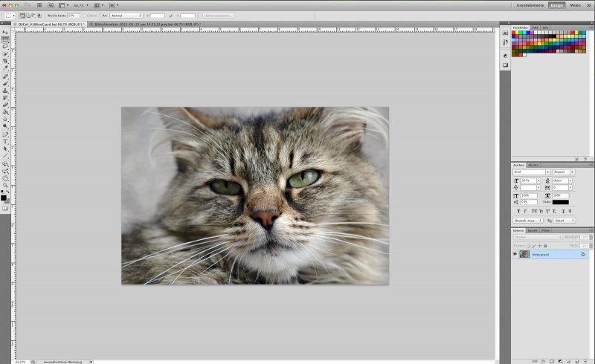Image resolution: width=595 pixels, height=364 pixels.
Task: Select the Lasso tool
Action: [x=5, y=47]
